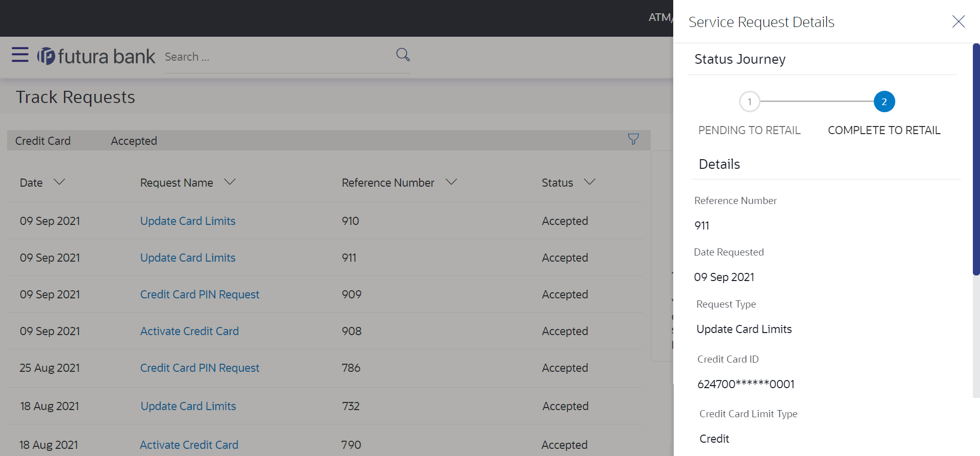The height and width of the screenshot is (456, 980).
Task: Click the futura bank logo
Action: (96, 56)
